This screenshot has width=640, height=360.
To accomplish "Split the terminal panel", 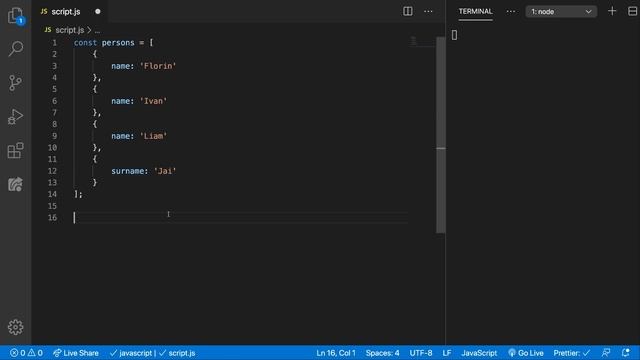I will click(x=633, y=11).
